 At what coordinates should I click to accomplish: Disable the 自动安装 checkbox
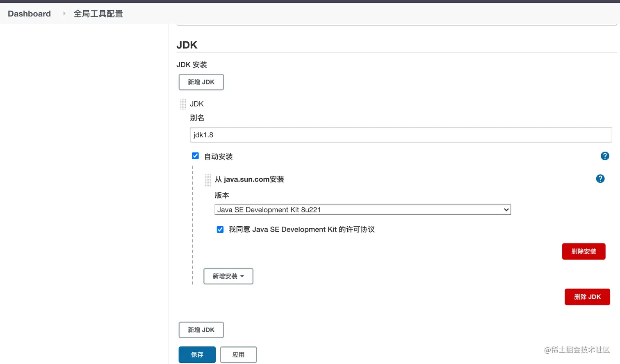pyautogui.click(x=195, y=155)
